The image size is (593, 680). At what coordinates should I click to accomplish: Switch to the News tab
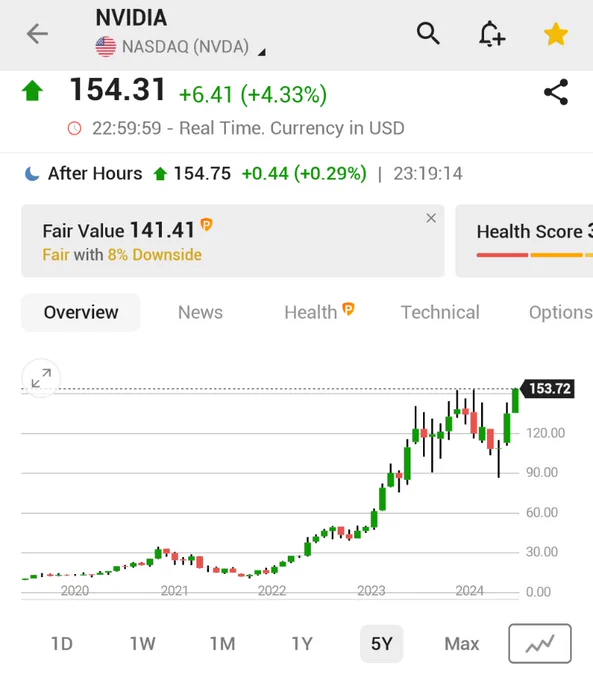(x=200, y=312)
